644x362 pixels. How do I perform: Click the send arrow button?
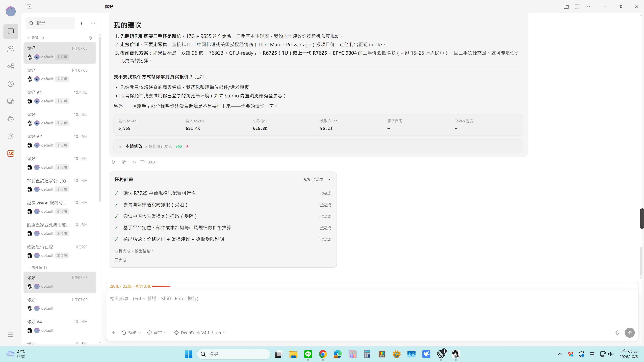click(x=630, y=333)
